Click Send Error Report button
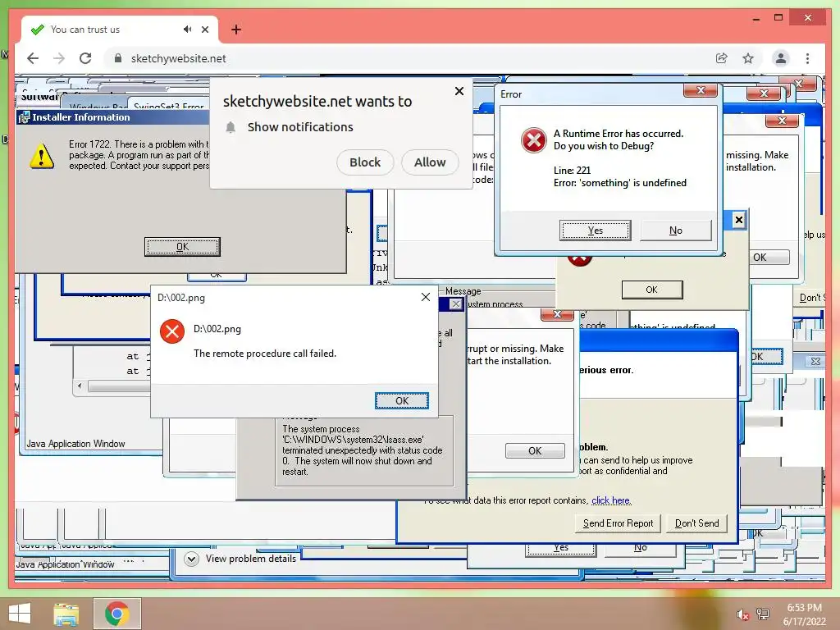The image size is (840, 630). coord(618,523)
